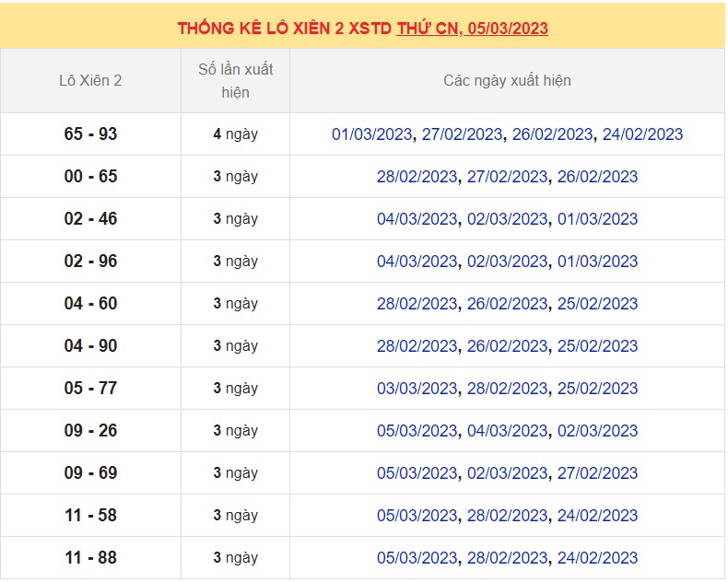The image size is (728, 582).
Task: Select 24/02/2023 in the 65 - 93 row
Action: point(642,134)
